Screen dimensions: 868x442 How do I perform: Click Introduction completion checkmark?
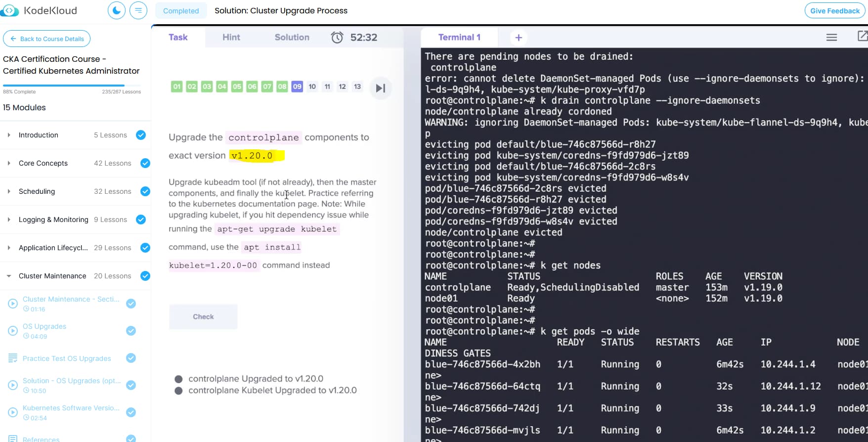(141, 135)
